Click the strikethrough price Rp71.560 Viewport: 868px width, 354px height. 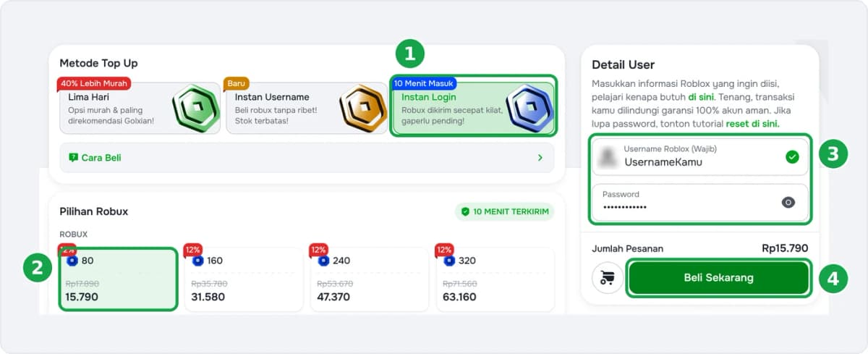tap(461, 283)
